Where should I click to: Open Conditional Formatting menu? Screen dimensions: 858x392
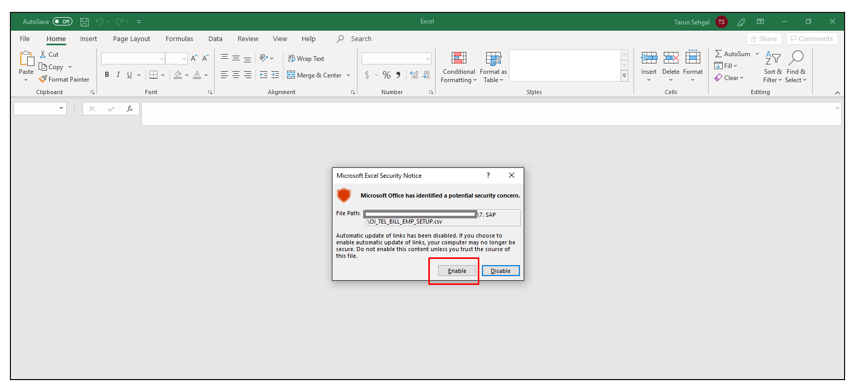[x=459, y=67]
